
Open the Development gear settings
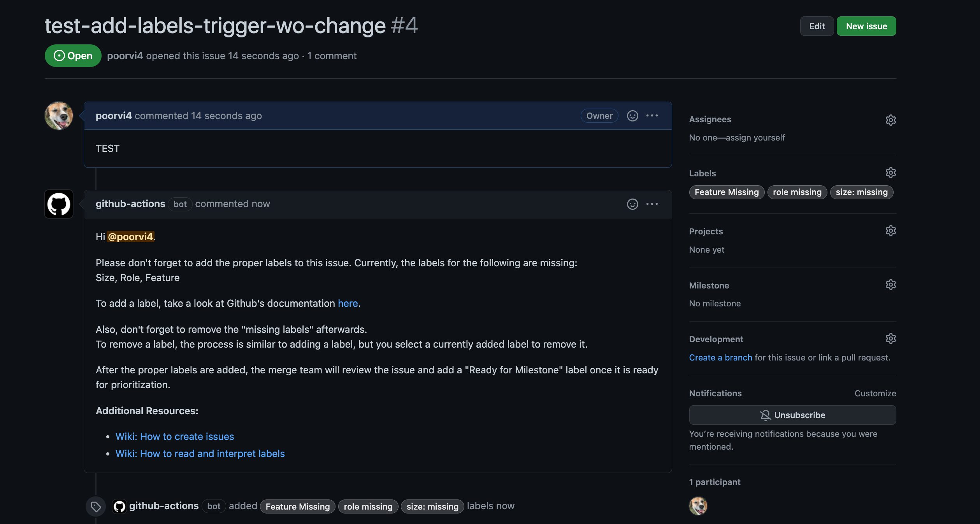pos(890,339)
